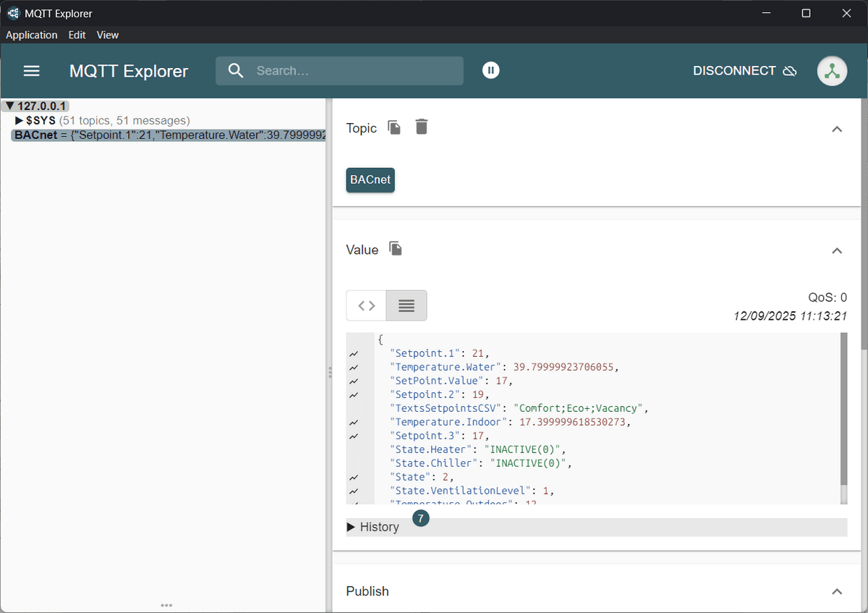Image resolution: width=868 pixels, height=613 pixels.
Task: Open chart for State.VentilationLevel value
Action: tap(354, 491)
